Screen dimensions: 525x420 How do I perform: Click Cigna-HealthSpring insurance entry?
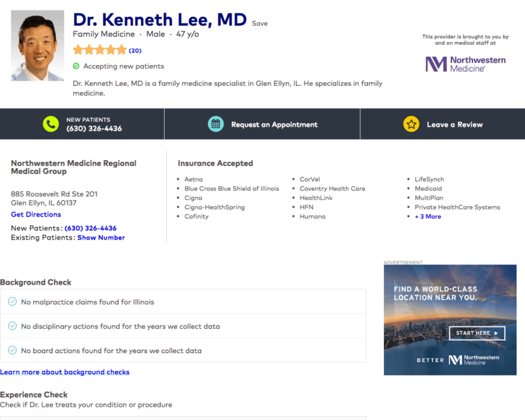(x=215, y=207)
